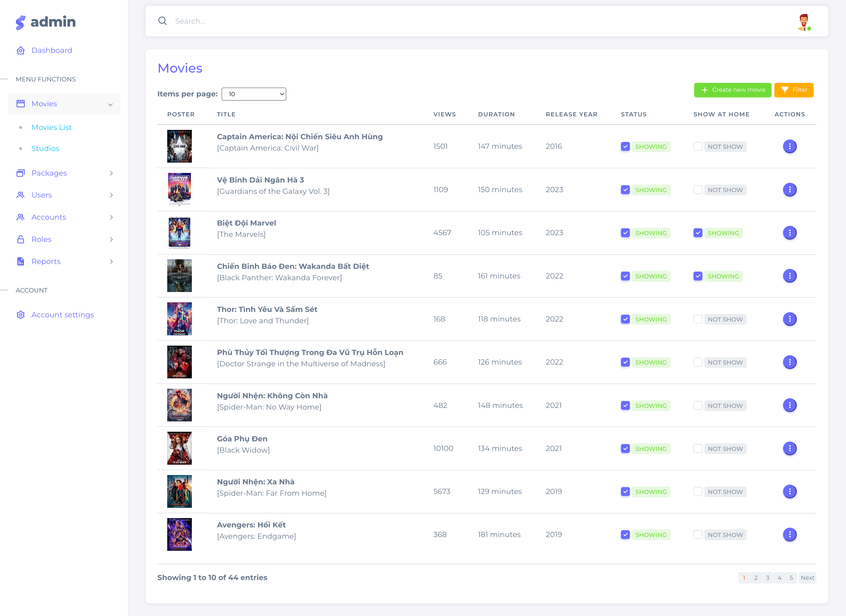Select Movies List submenu item
Screen dimensions: 846x616
click(x=51, y=127)
